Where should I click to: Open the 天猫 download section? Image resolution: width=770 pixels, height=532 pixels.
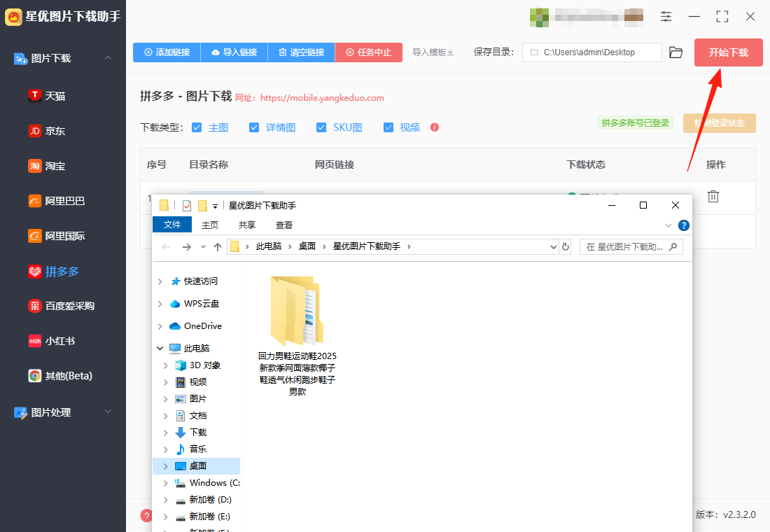pyautogui.click(x=47, y=96)
